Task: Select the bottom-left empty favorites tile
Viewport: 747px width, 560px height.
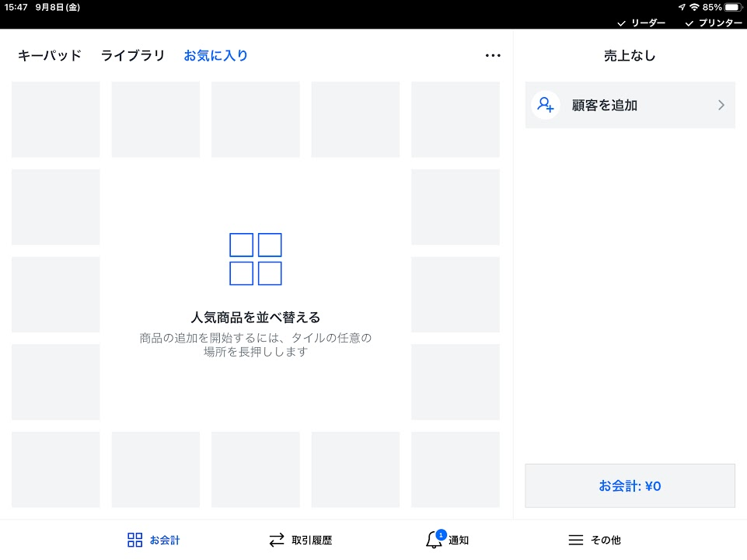Action: (56, 470)
